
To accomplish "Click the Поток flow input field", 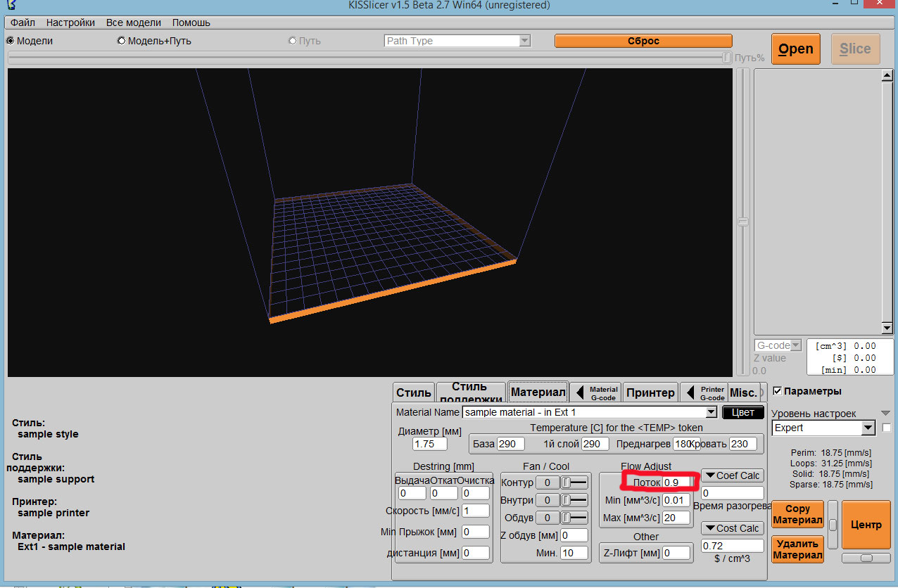I will point(676,482).
